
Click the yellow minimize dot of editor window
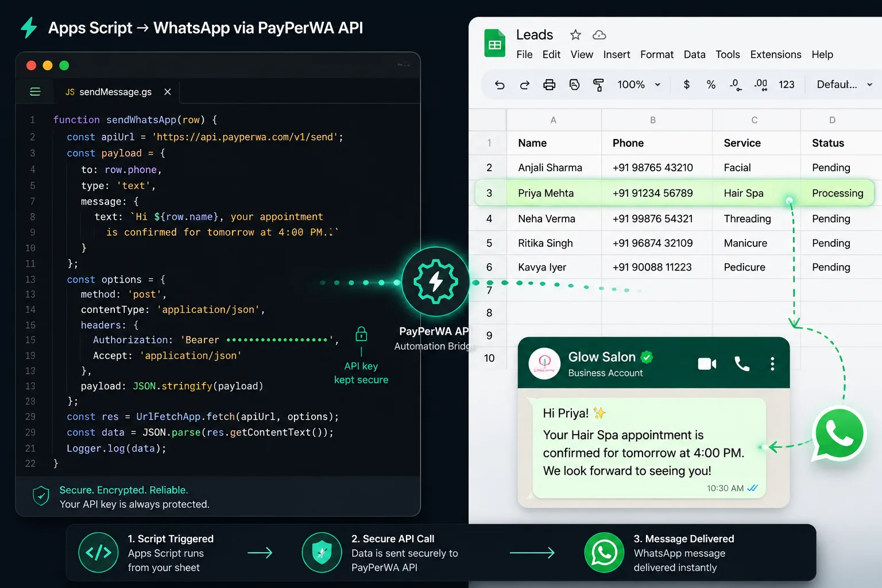coord(48,65)
